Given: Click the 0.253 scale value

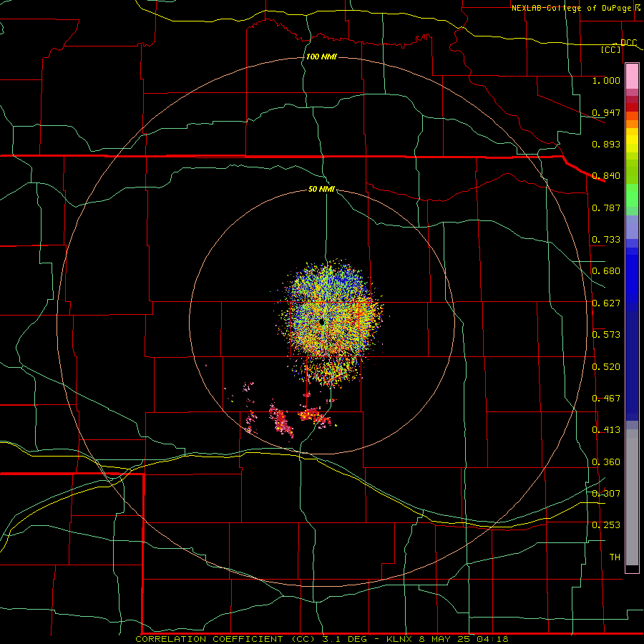Looking at the screenshot, I should tap(606, 525).
